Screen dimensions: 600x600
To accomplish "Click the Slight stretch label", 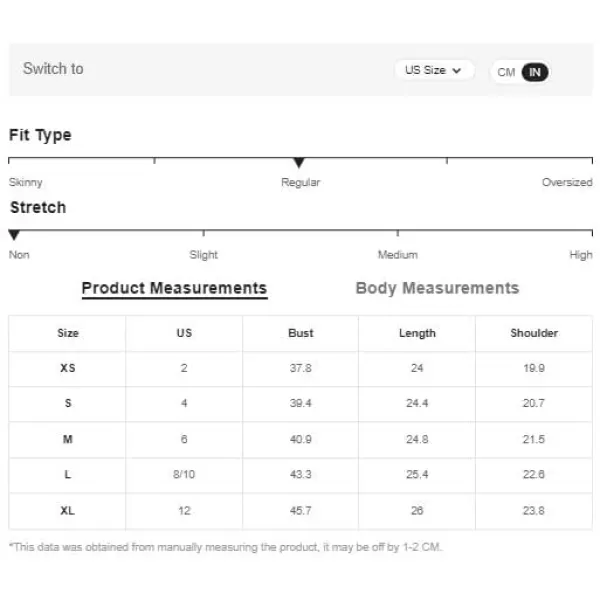I will [x=204, y=255].
